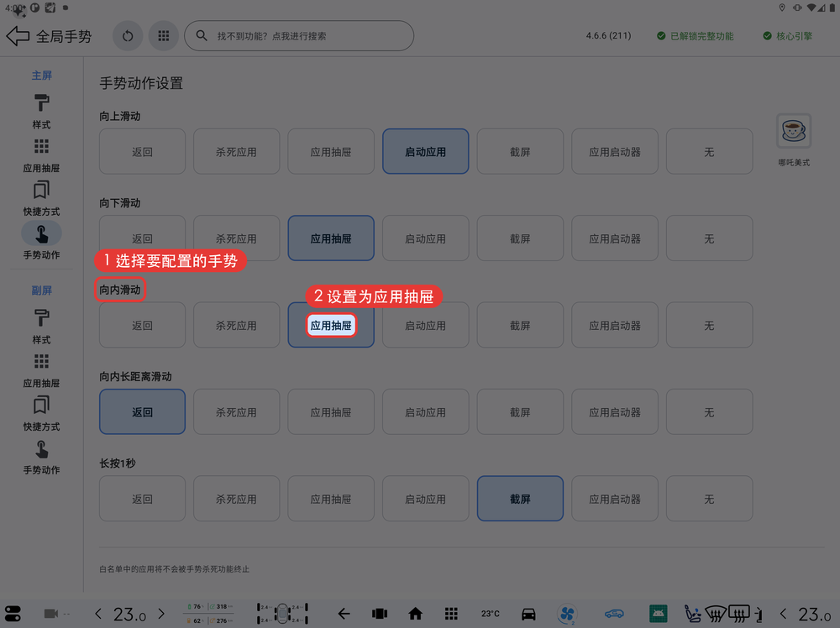Set 向内长距离滑动 to 无
840x628 pixels.
(709, 411)
